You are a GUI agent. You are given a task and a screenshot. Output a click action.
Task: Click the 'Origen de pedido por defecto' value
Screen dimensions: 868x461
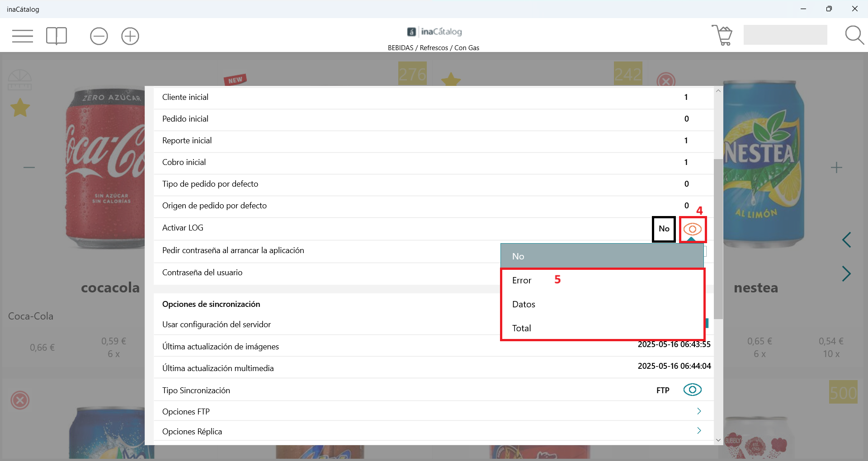click(686, 206)
